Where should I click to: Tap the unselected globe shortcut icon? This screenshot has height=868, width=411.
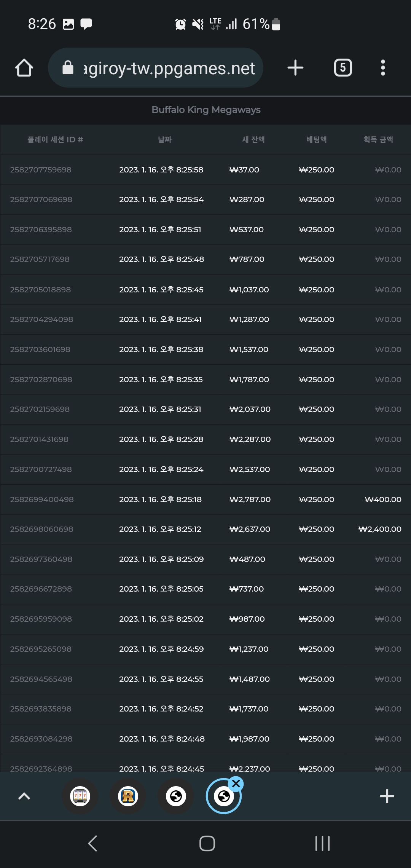[176, 796]
